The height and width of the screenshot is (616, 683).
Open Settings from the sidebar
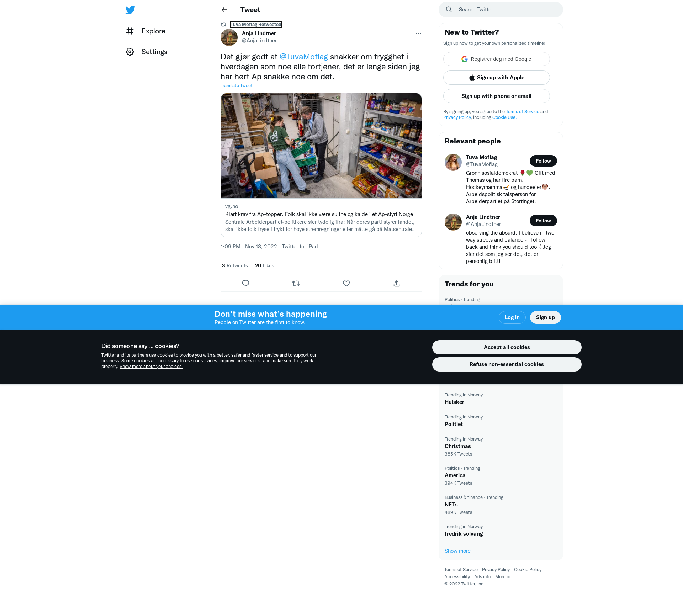(x=147, y=52)
